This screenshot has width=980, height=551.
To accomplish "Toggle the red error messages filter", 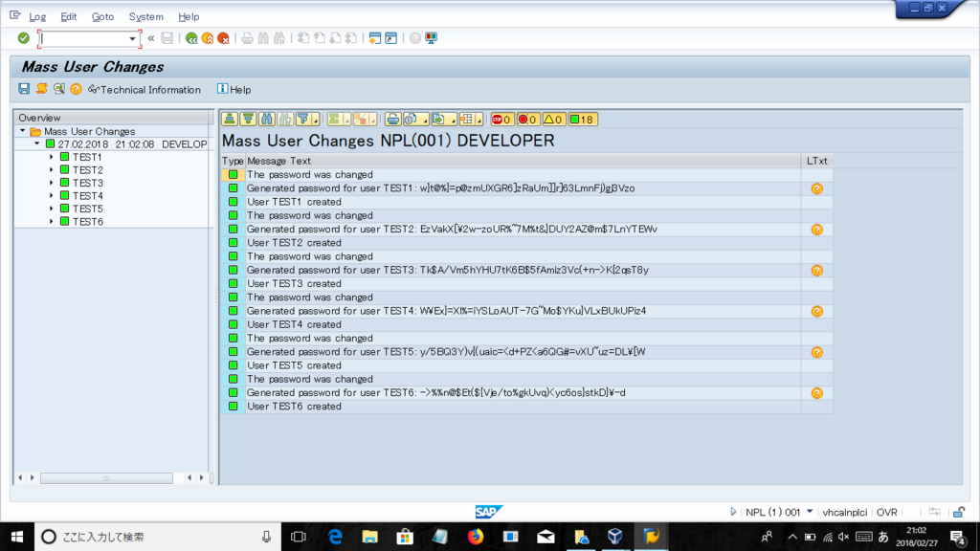I will pyautogui.click(x=528, y=119).
